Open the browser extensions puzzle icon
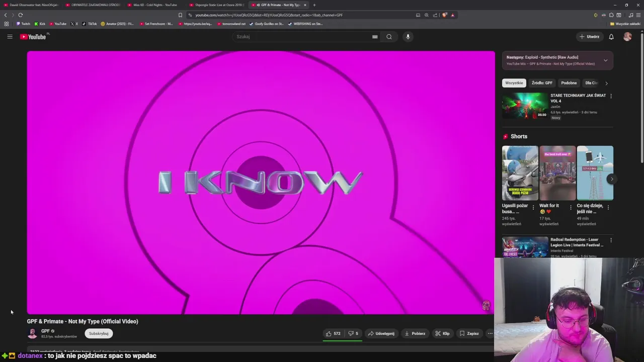644x362 pixels. coord(611,15)
